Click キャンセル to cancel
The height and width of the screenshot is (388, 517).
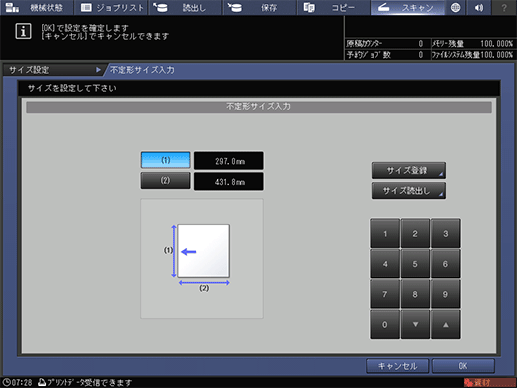[x=397, y=366]
